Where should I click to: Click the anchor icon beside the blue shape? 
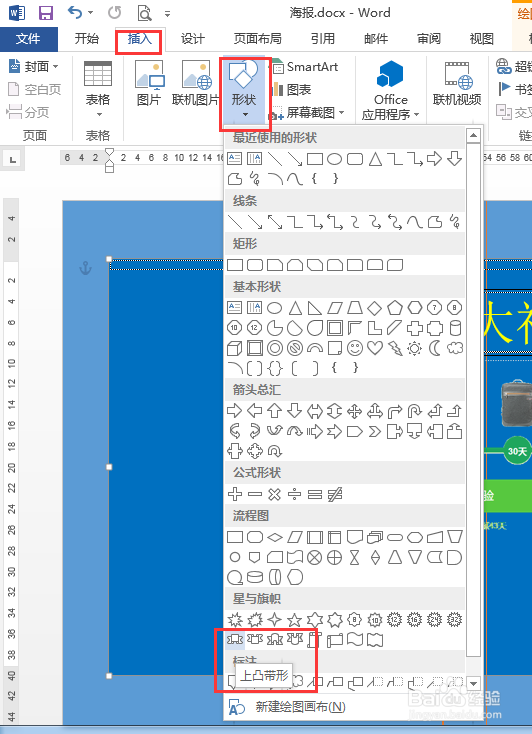coord(85,268)
